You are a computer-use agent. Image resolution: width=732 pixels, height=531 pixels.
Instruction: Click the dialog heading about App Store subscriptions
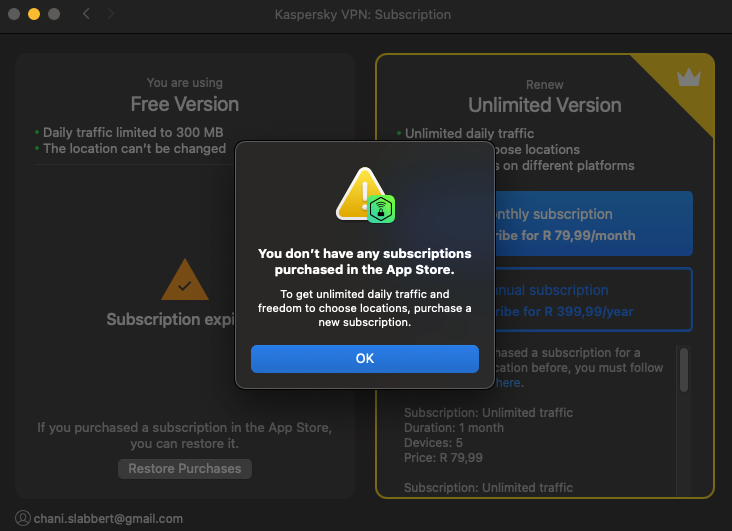point(365,262)
